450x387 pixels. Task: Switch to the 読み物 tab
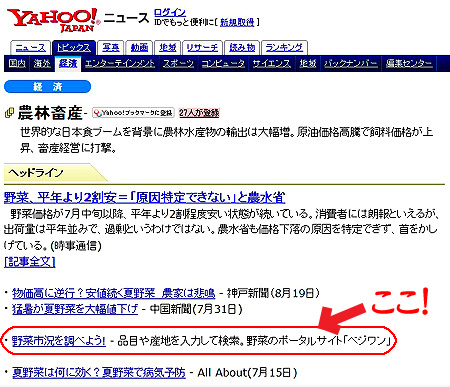point(242,48)
